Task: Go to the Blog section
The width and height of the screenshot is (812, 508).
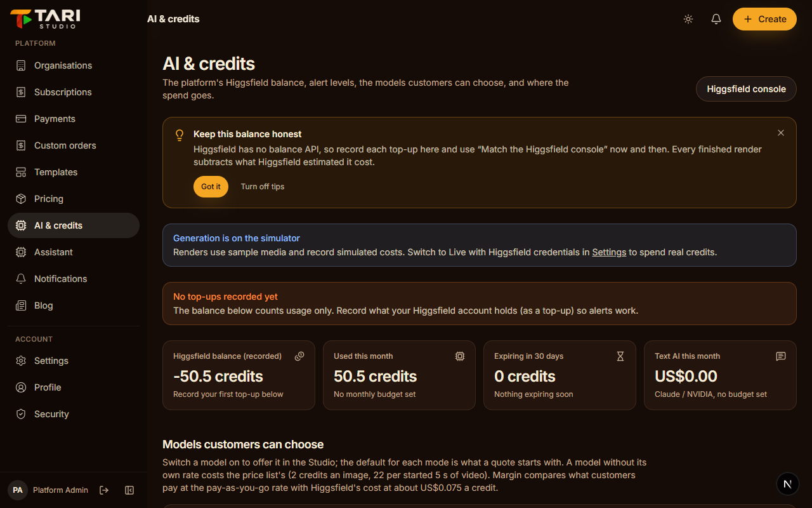Action: (x=74, y=305)
